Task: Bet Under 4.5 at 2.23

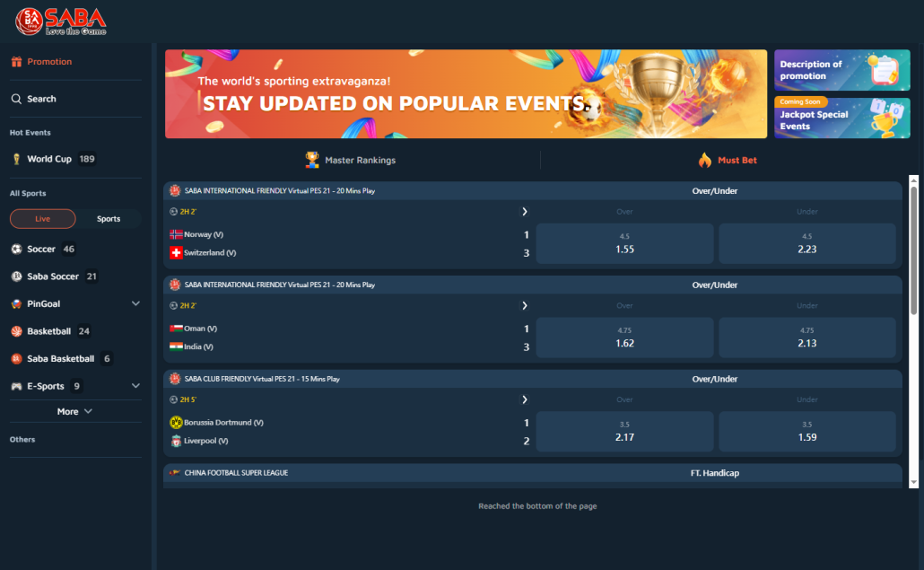Action: point(807,243)
